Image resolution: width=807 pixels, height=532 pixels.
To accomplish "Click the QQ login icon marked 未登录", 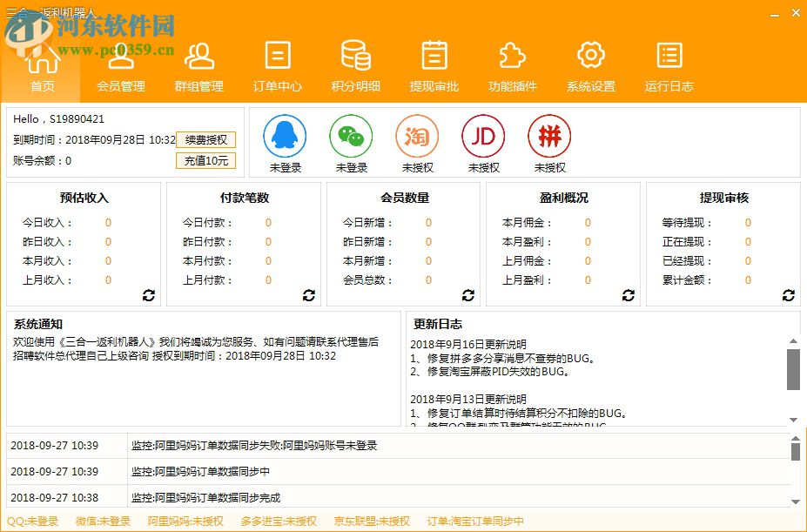I will click(x=283, y=135).
